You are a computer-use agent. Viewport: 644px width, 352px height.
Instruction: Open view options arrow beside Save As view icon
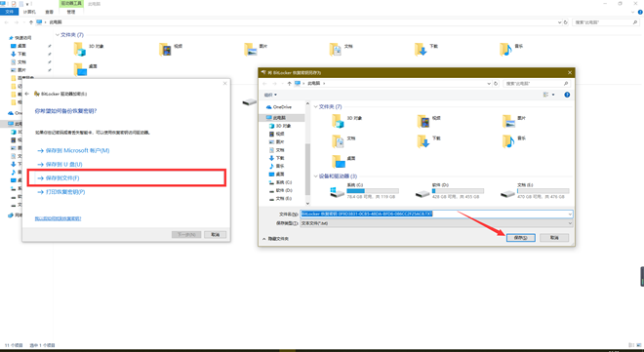tap(553, 95)
